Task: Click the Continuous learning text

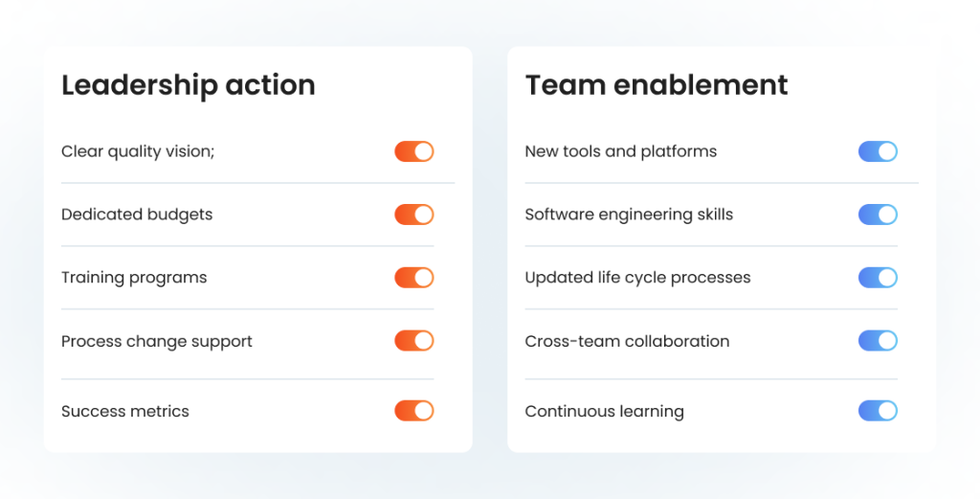Action: (605, 412)
